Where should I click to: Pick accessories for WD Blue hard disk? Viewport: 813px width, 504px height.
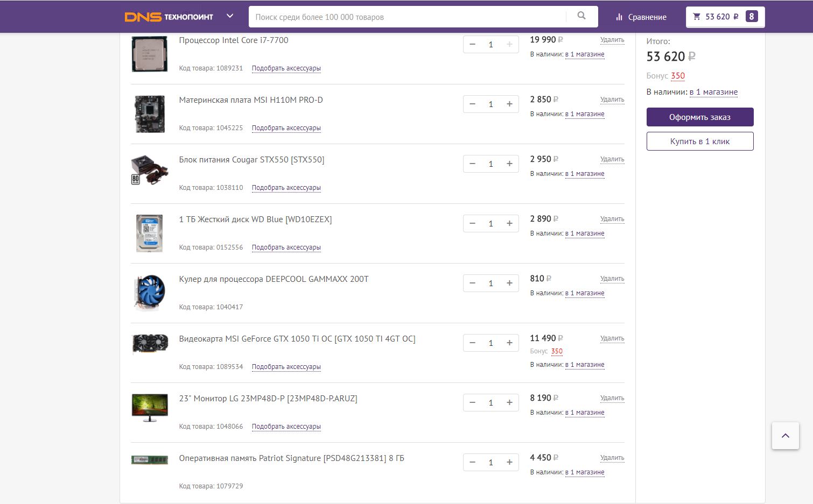286,247
